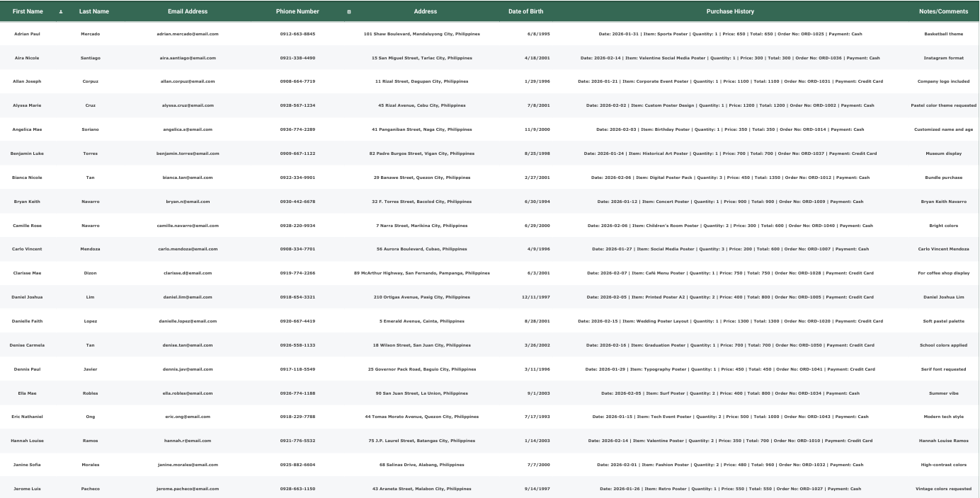Select address '15 San Miguel Street, Tarlac City'
The height and width of the screenshot is (498, 980).
[x=422, y=58]
